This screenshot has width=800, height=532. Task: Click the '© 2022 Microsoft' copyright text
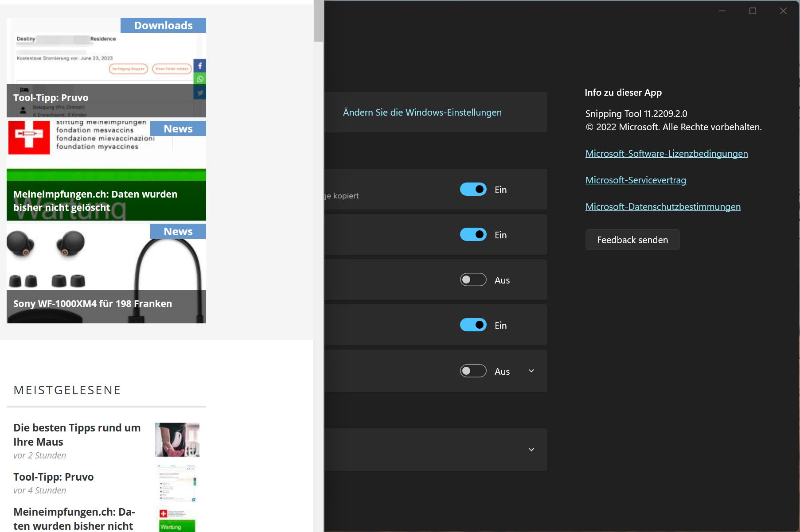pyautogui.click(x=674, y=127)
